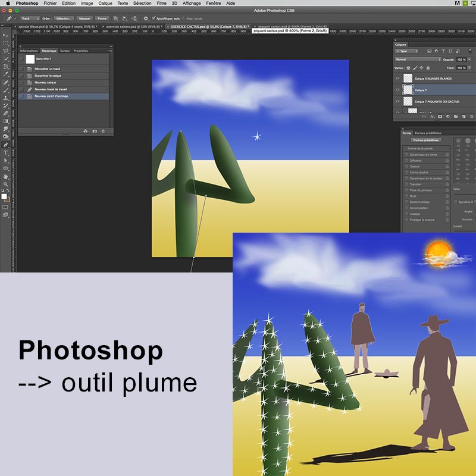The width and height of the screenshot is (476, 476).
Task: Enable the Forme double checkbox
Action: click(407, 172)
